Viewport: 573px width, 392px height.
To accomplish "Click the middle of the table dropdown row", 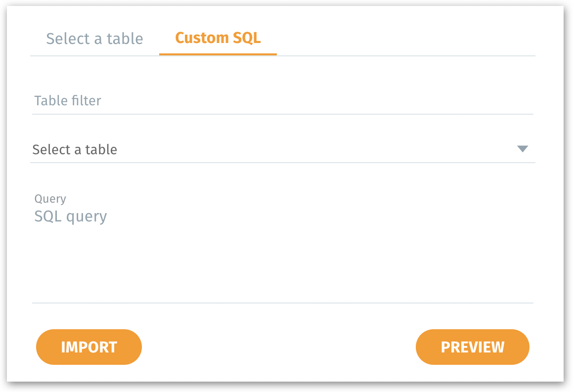I will (x=282, y=149).
